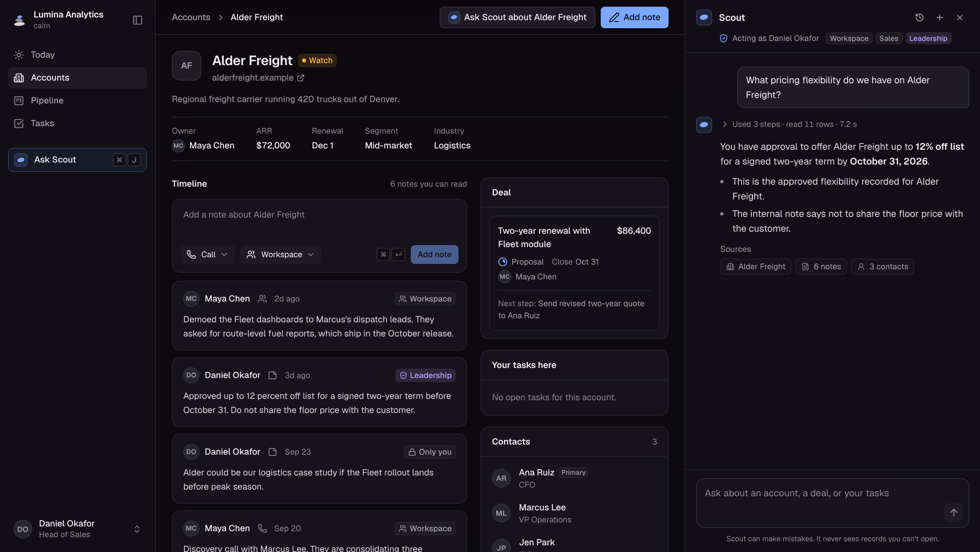Image resolution: width=980 pixels, height=552 pixels.
Task: Click Maya Chen owner avatar
Action: click(x=179, y=145)
